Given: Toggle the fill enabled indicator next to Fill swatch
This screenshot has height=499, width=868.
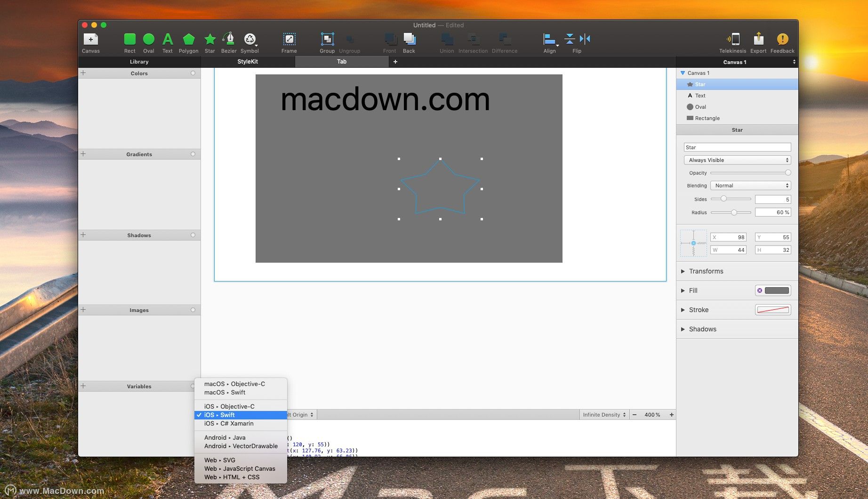Looking at the screenshot, I should click(x=760, y=290).
